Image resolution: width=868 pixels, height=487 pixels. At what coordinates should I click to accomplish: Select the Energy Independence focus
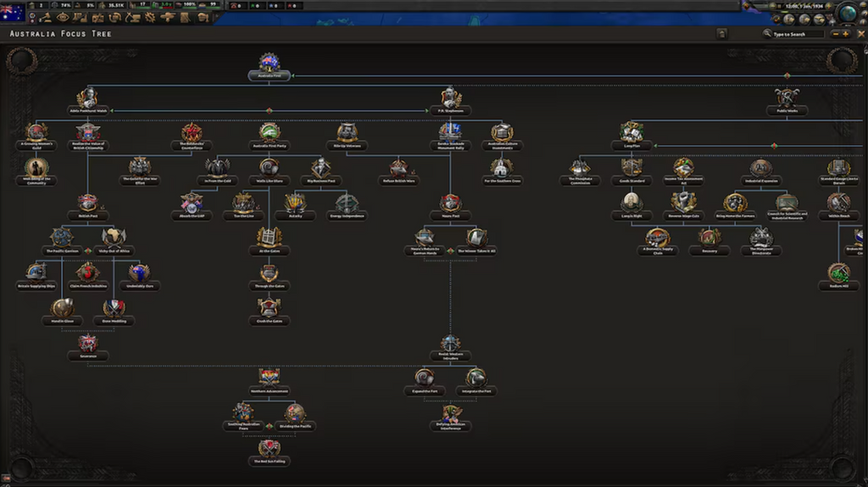click(x=347, y=207)
